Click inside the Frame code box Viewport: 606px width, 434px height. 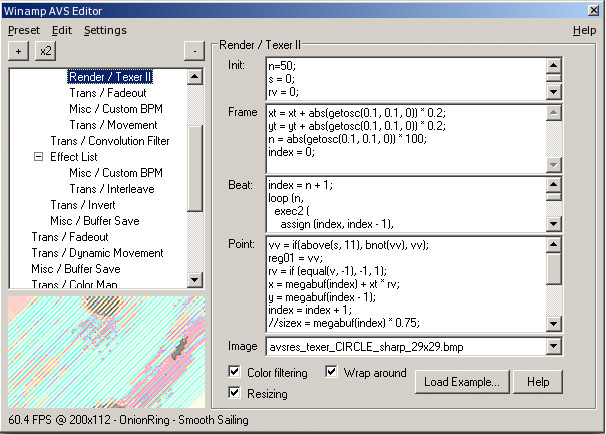pyautogui.click(x=406, y=138)
